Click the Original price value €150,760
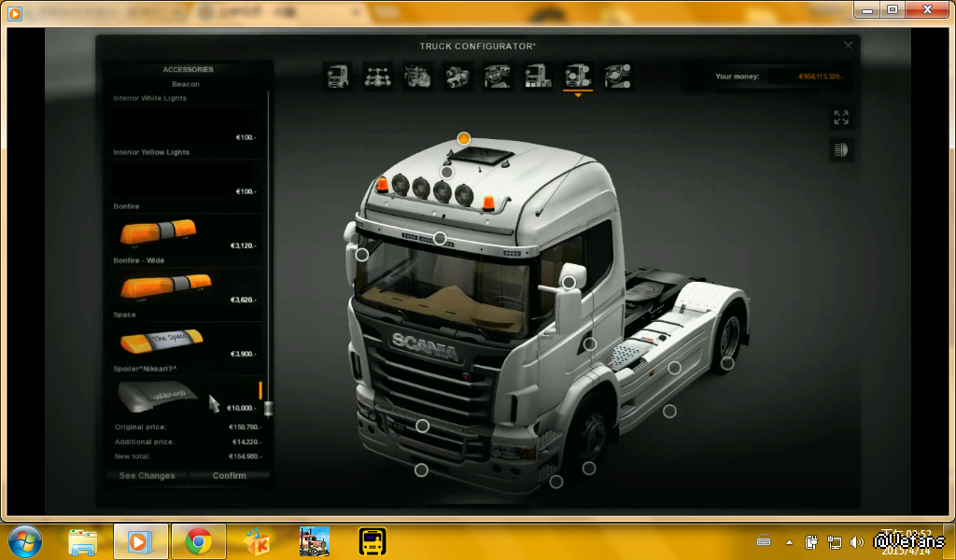The width and height of the screenshot is (956, 560). coord(246,427)
